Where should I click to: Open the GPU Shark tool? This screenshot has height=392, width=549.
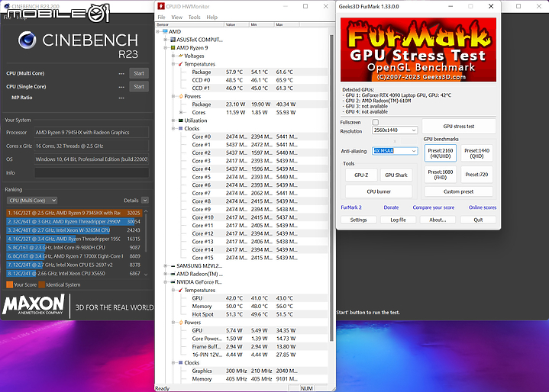396,175
